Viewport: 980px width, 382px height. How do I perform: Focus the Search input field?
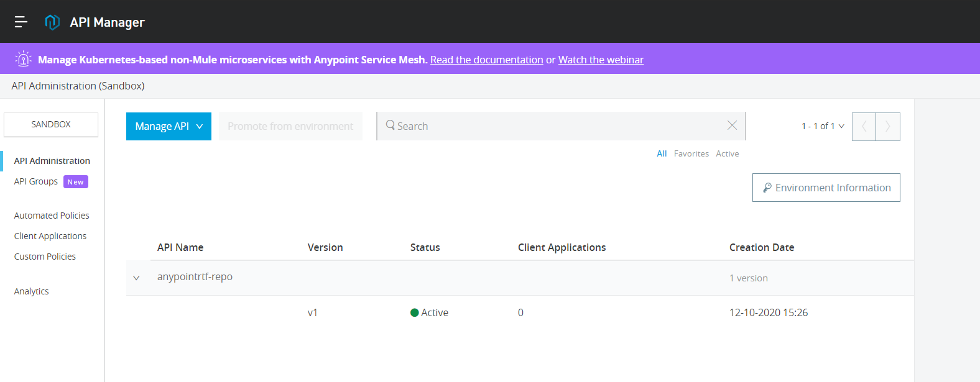(560, 126)
